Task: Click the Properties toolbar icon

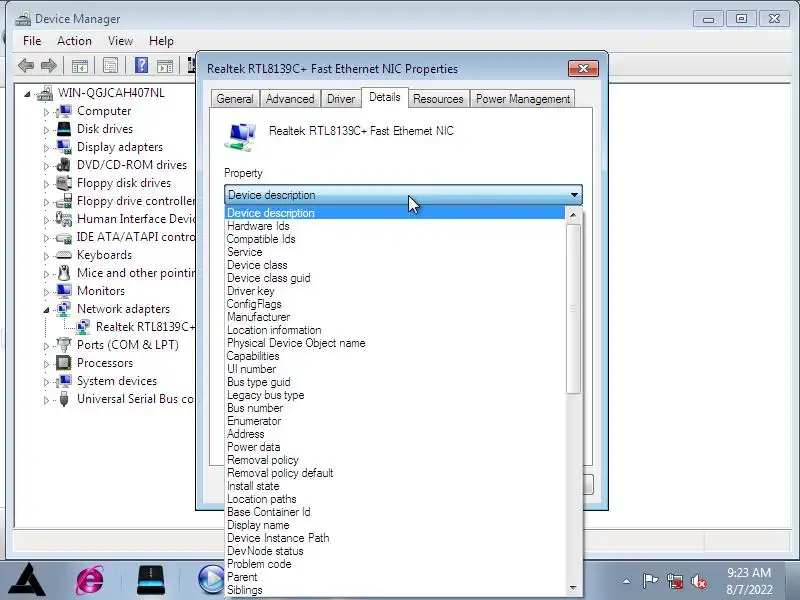Action: (110, 65)
